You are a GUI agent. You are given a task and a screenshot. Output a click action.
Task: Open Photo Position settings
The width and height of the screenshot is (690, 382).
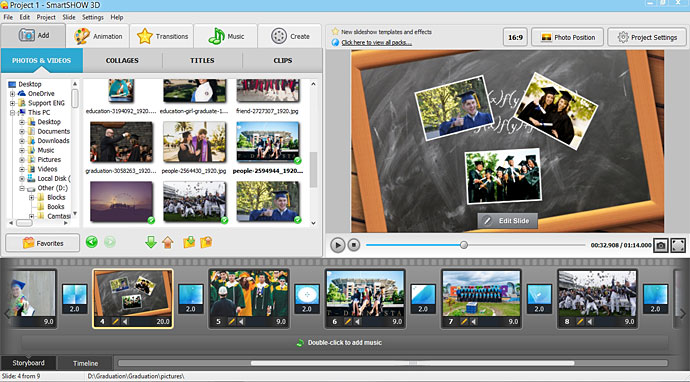pos(568,37)
